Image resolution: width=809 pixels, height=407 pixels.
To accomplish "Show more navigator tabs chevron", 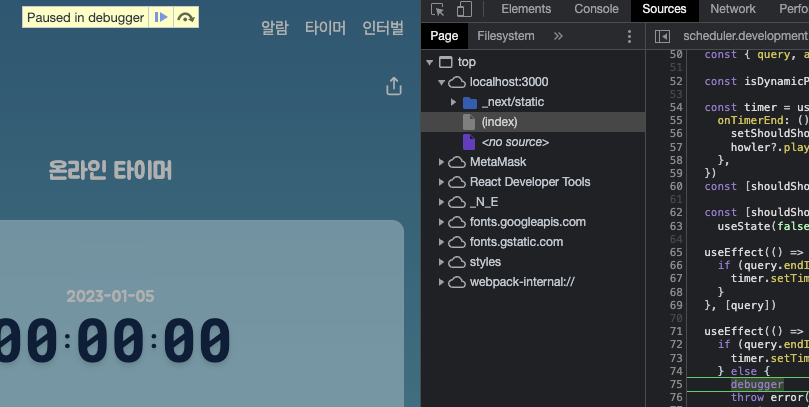I will click(558, 36).
